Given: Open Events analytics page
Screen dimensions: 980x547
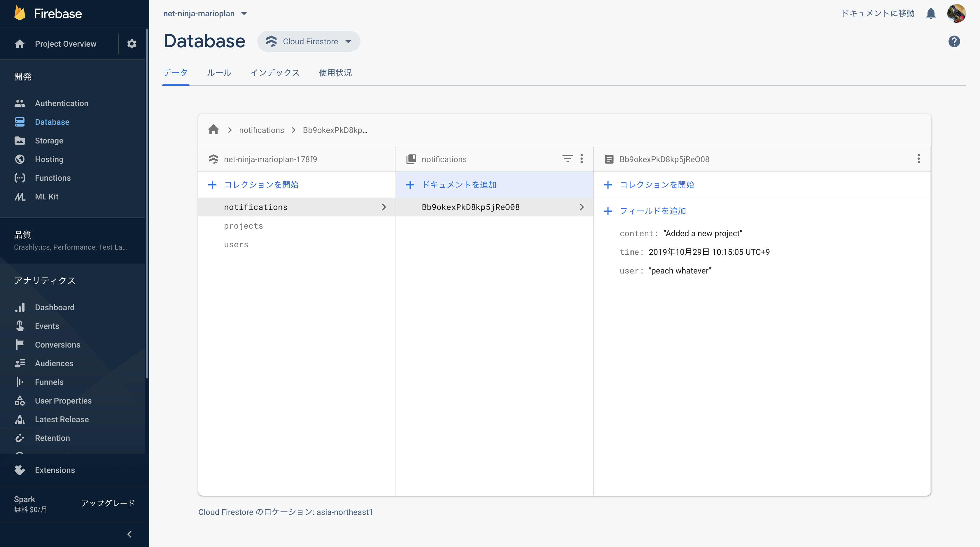Looking at the screenshot, I should pyautogui.click(x=47, y=326).
